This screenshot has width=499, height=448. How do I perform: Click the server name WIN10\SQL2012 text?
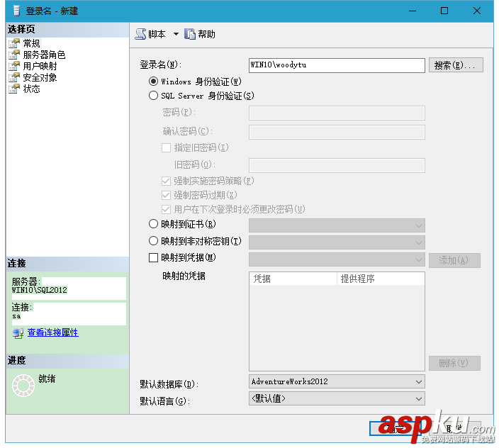click(x=40, y=290)
